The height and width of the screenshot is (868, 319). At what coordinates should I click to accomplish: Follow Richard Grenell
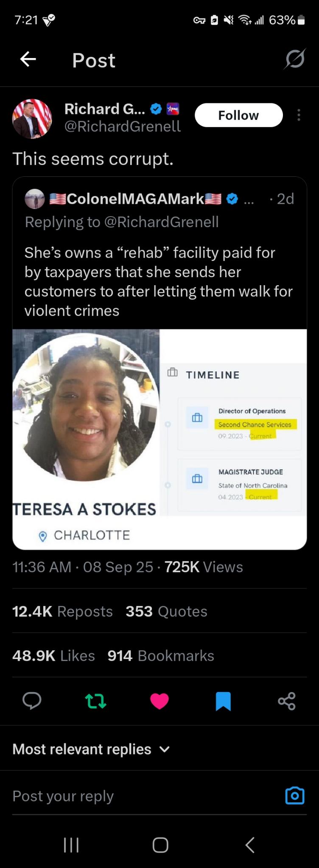pos(239,115)
